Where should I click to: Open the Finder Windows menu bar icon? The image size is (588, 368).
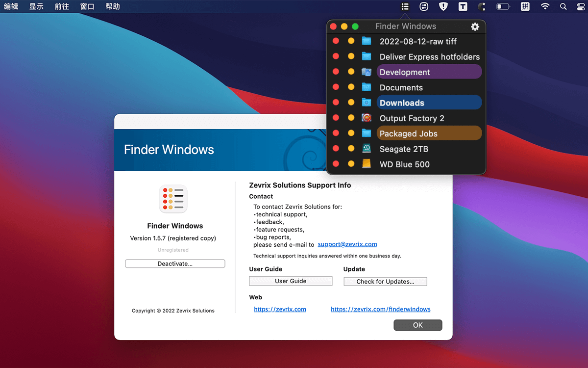405,6
